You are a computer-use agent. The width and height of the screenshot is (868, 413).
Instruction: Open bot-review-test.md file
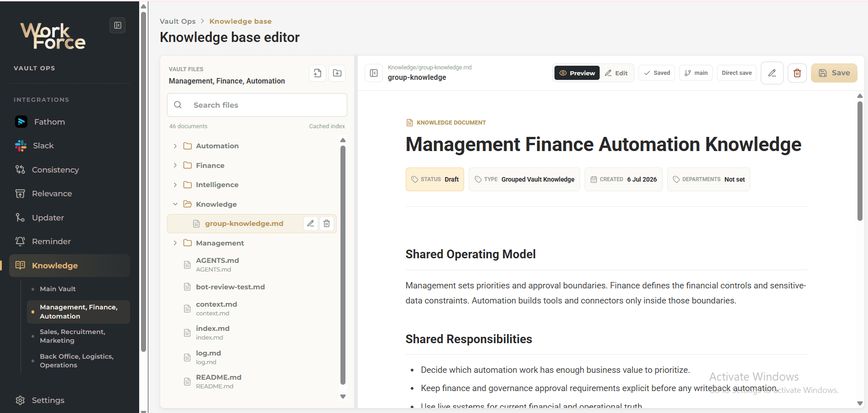230,287
